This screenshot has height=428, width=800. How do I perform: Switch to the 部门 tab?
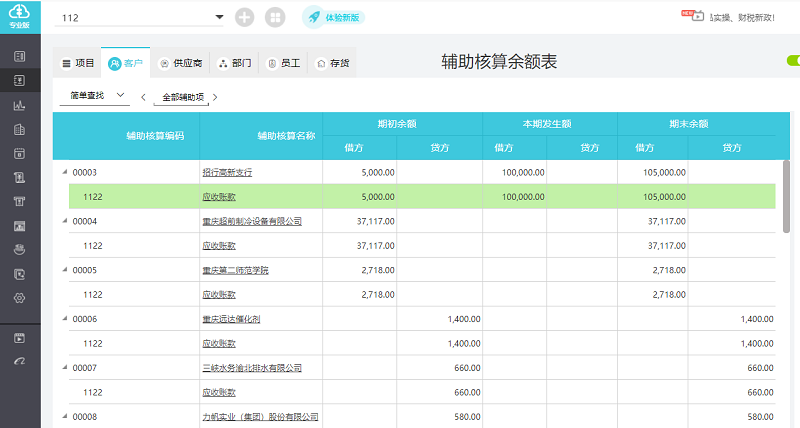click(x=234, y=63)
